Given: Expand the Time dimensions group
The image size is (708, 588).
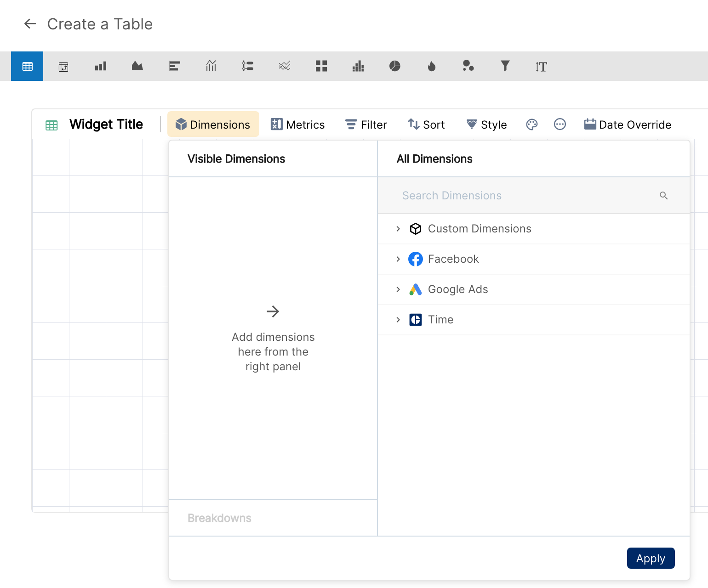Looking at the screenshot, I should [398, 320].
